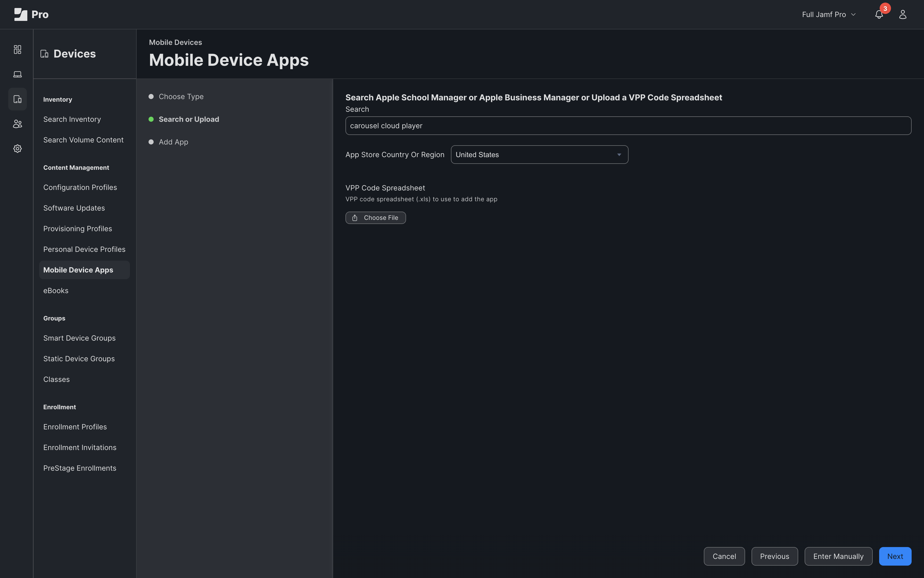Click the upload icon on Choose File
The width and height of the screenshot is (924, 578).
[x=355, y=218]
